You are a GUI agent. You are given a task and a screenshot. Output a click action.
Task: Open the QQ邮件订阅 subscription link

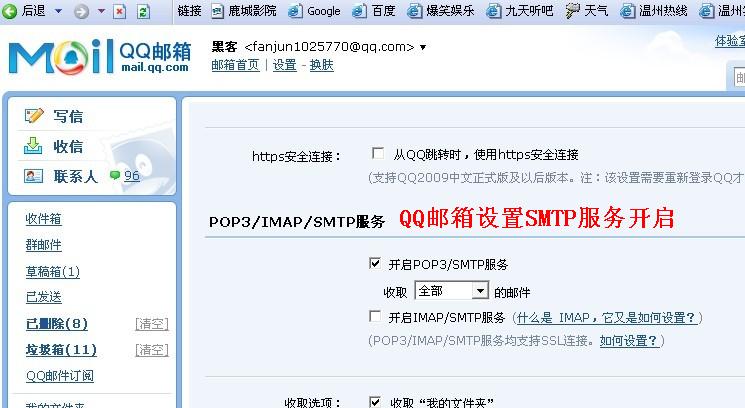point(60,376)
